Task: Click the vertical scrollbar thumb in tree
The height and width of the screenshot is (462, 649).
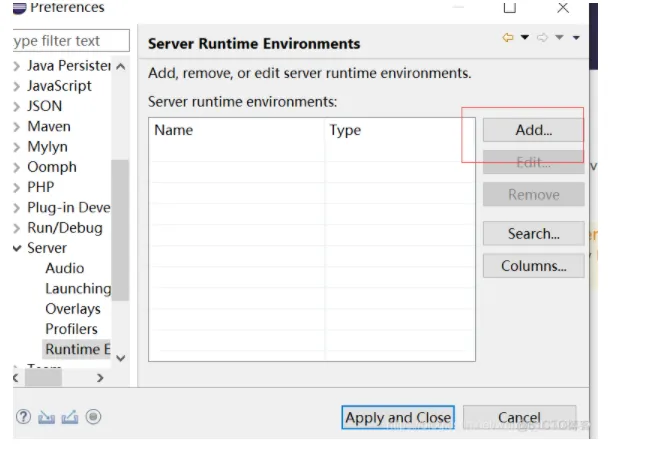Action: [x=120, y=230]
